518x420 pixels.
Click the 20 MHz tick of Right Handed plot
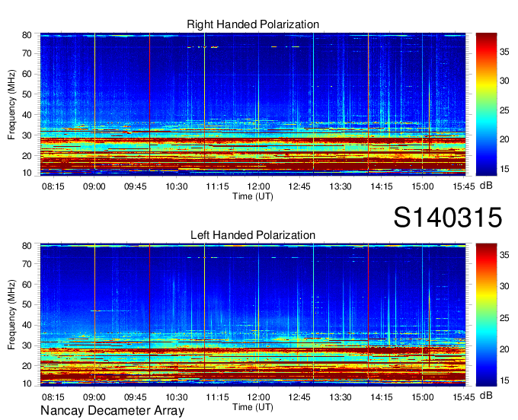coord(27,156)
